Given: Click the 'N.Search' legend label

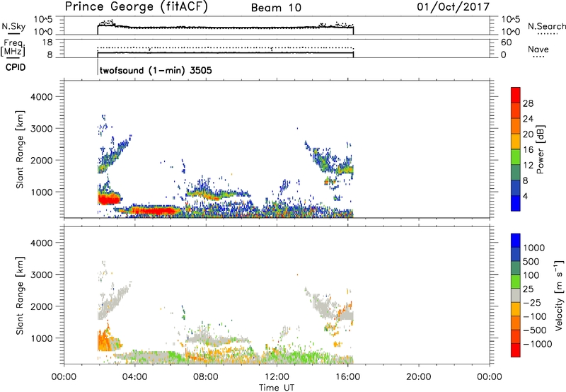Looking at the screenshot, I should click(x=546, y=26).
